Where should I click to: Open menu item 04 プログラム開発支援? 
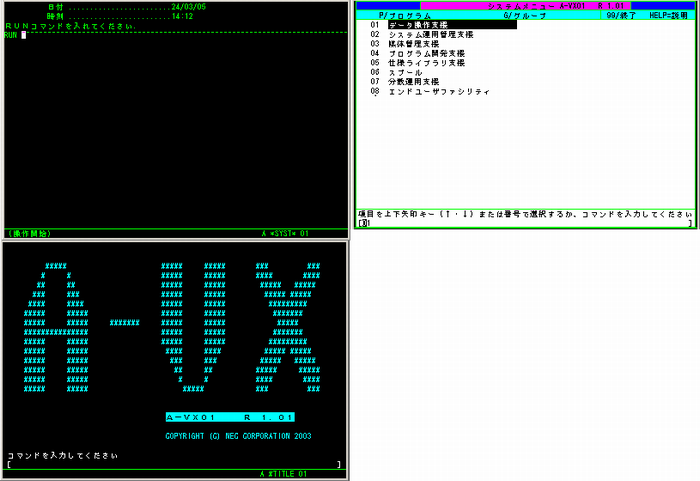point(417,53)
